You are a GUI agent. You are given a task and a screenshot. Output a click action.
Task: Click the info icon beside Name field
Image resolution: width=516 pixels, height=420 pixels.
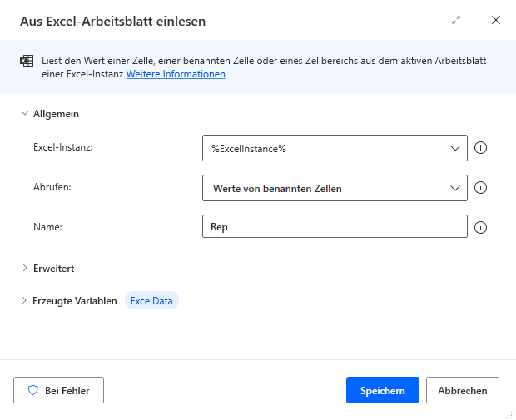480,227
